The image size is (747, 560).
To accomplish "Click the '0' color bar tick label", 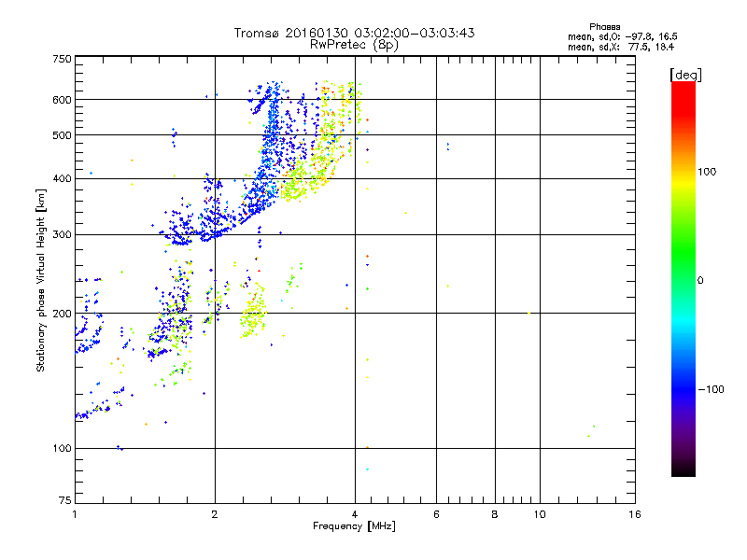I will (x=700, y=280).
